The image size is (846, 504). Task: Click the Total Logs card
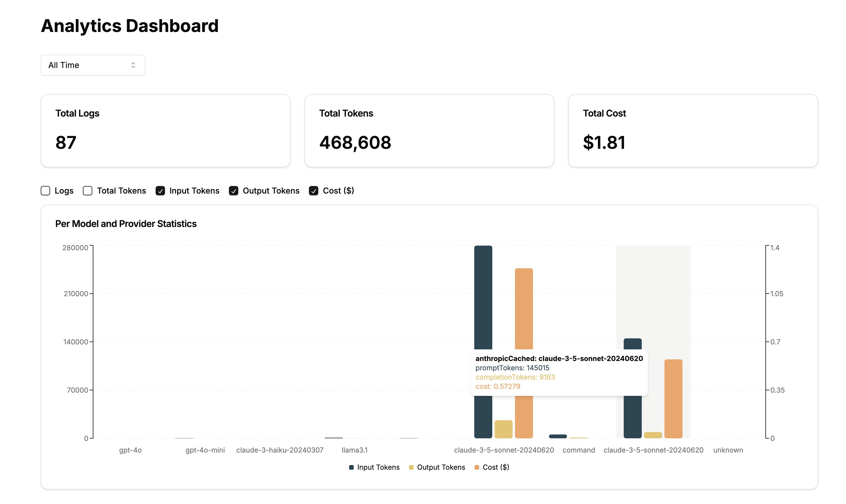pos(166,131)
